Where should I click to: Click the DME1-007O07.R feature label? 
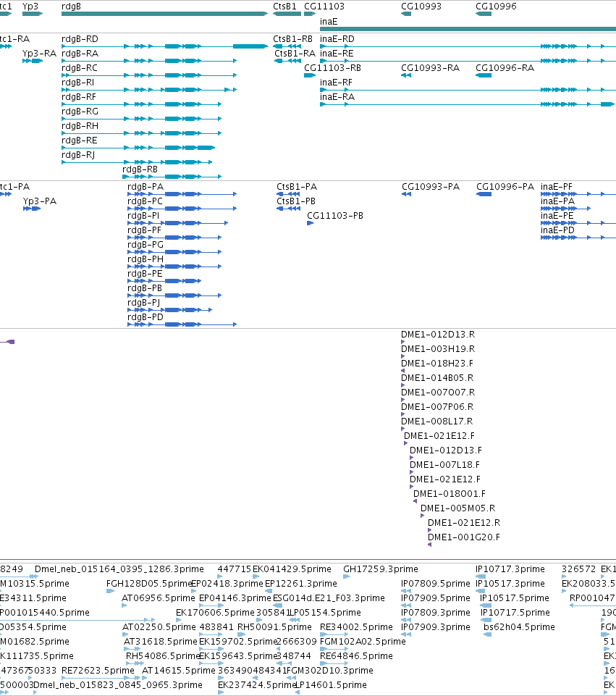pos(438,393)
